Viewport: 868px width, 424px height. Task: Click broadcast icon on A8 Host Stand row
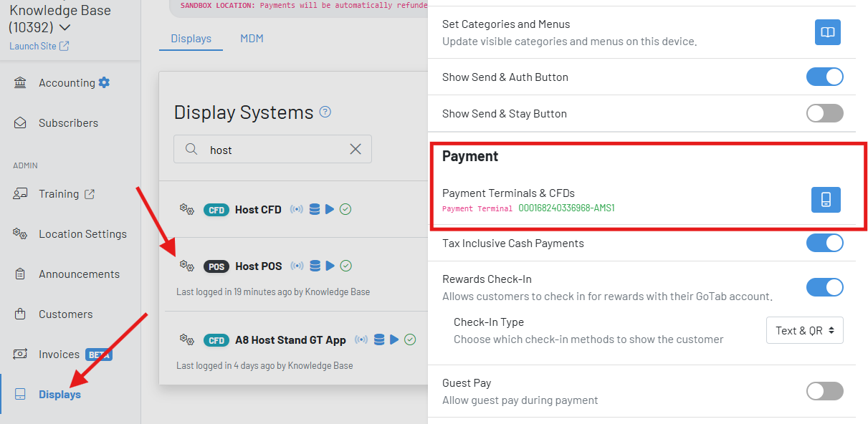(x=362, y=339)
